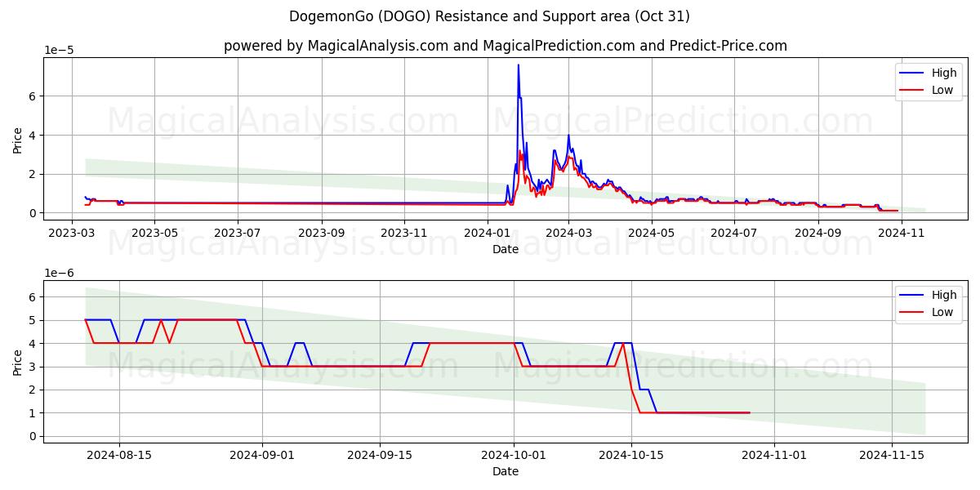Viewport: 980px width, 490px height.
Task: Click top chart y-axis tick '4'
Action: click(33, 135)
